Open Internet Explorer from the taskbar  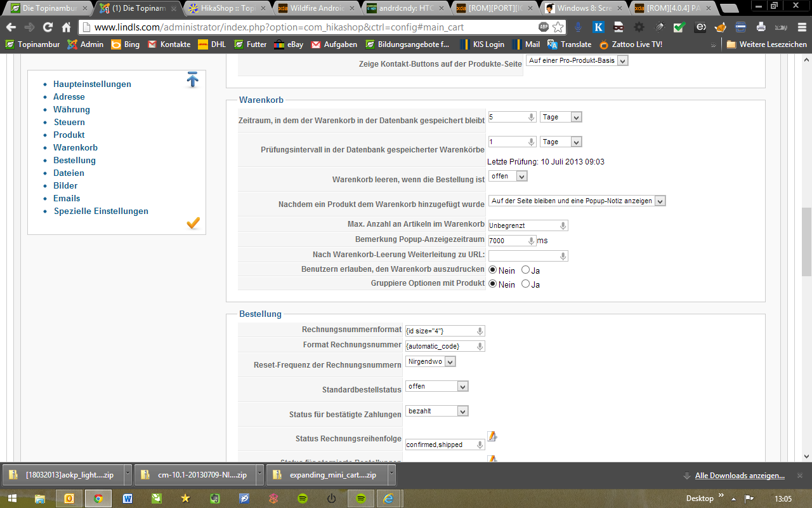[388, 498]
